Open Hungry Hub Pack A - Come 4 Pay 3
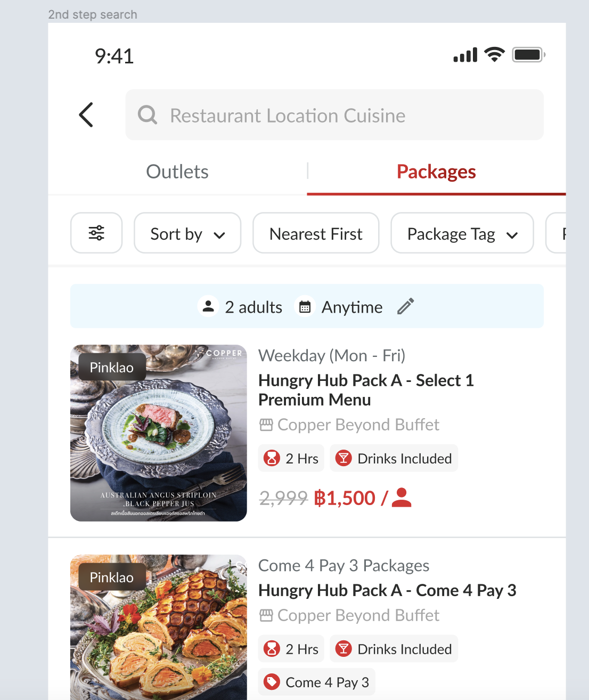 (x=387, y=590)
